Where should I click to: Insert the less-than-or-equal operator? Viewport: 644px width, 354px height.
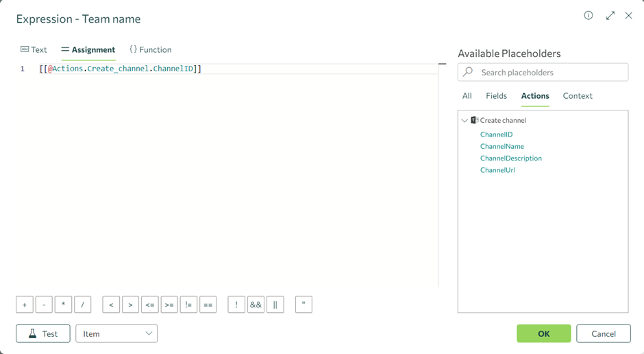tap(150, 305)
